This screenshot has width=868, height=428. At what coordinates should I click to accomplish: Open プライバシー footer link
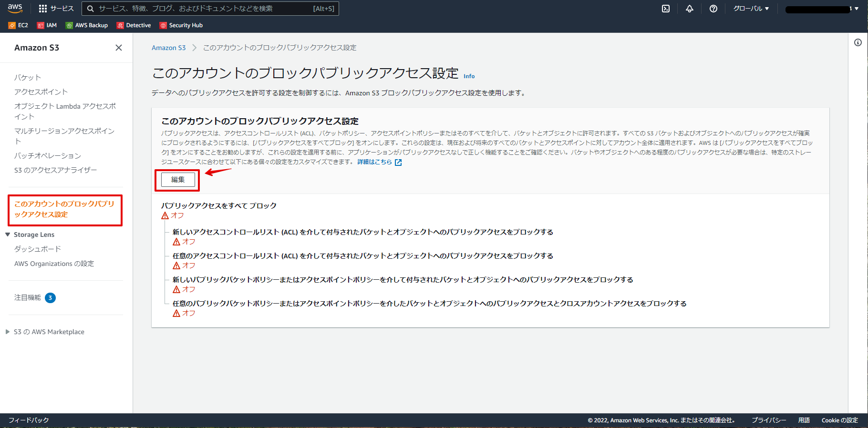[769, 420]
